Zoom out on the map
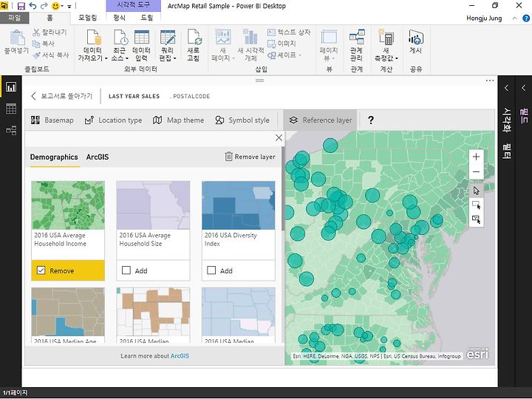532x399 pixels. (x=476, y=171)
